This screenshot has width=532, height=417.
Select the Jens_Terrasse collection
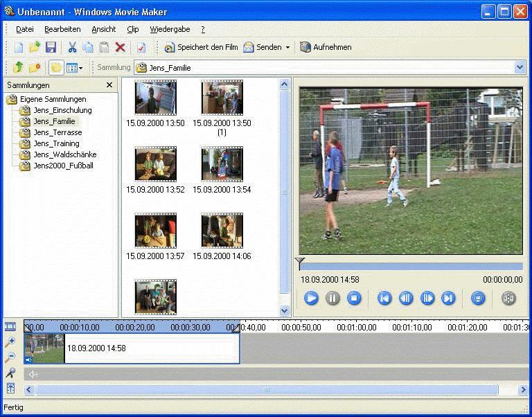click(51, 132)
